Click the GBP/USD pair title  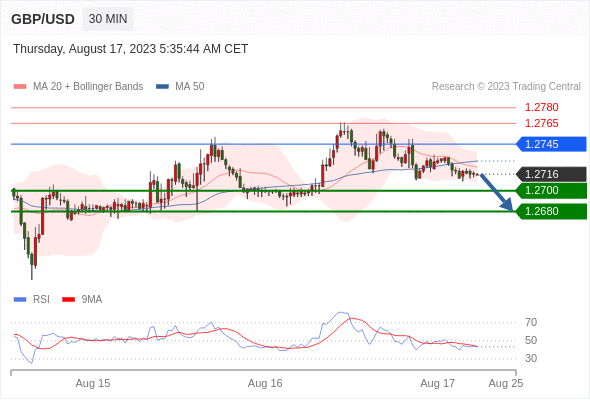point(43,19)
